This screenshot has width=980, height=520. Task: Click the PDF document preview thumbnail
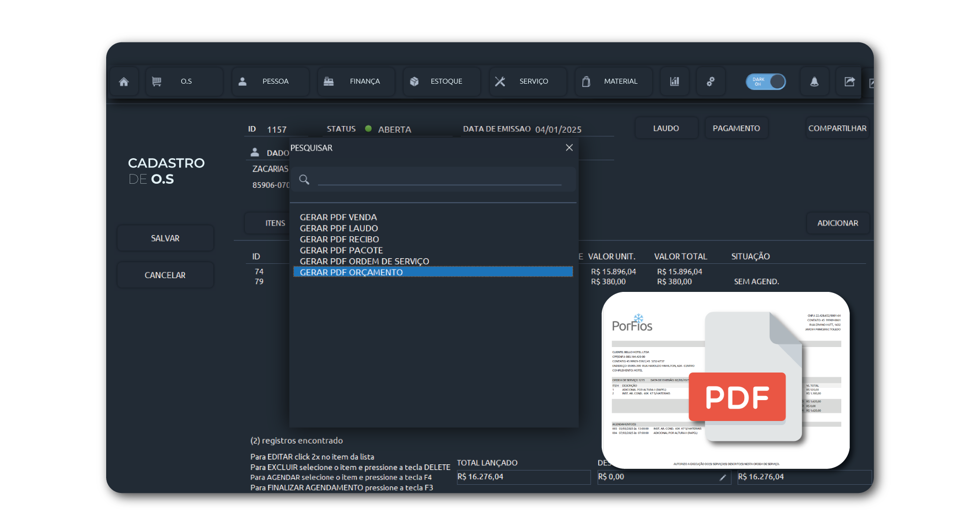[x=725, y=380]
